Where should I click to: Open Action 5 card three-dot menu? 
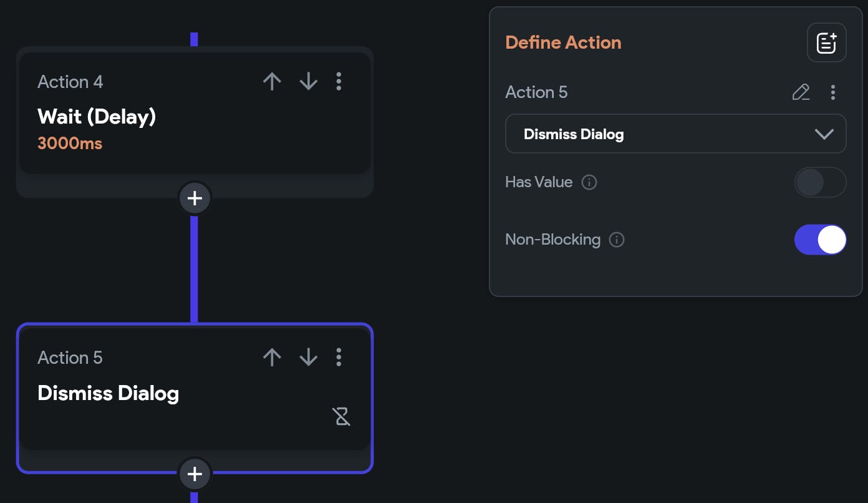pos(339,358)
